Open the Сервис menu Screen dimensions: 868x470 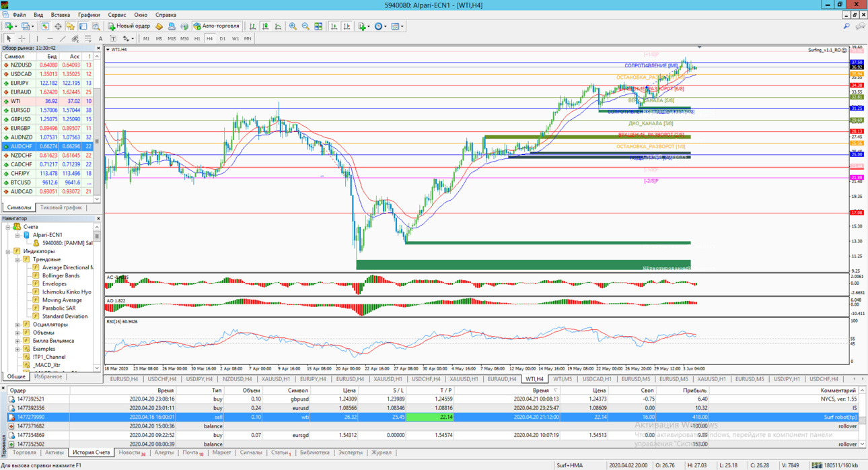point(116,15)
